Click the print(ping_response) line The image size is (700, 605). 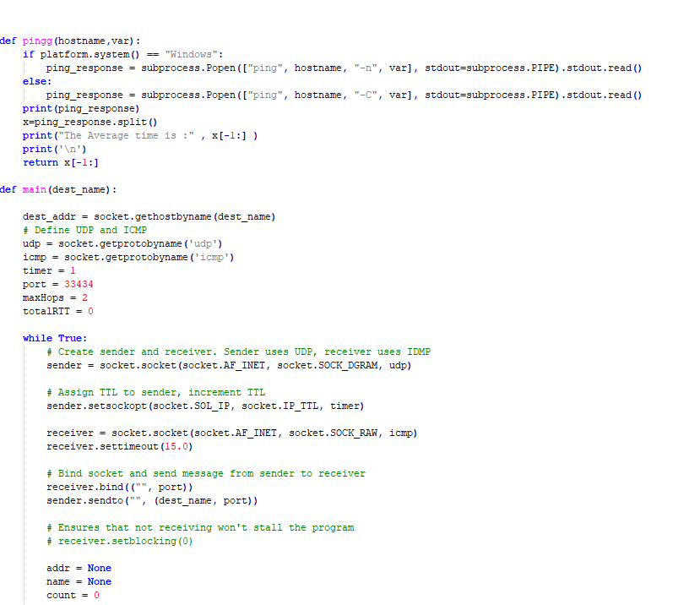[81, 108]
